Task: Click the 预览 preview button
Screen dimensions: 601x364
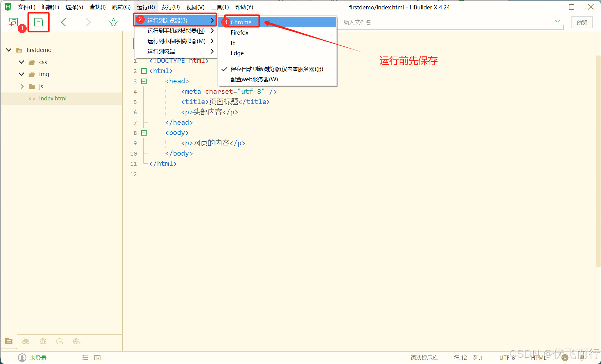Action: [582, 22]
